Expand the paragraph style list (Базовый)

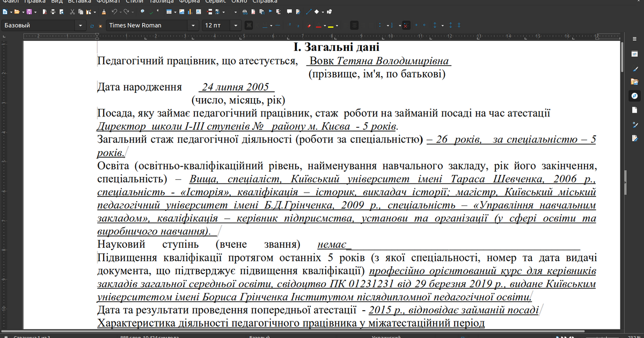pos(80,25)
